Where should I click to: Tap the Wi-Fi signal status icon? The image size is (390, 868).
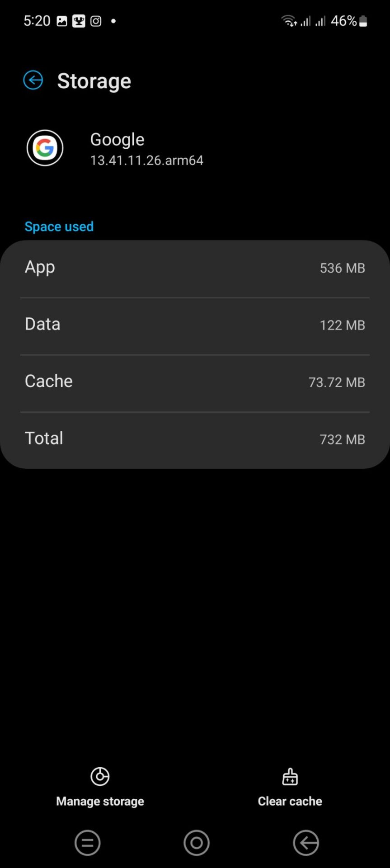(288, 21)
